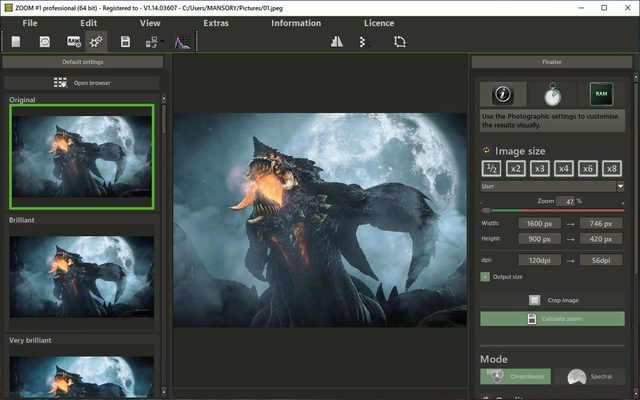Open the Extras menu
Image resolution: width=640 pixels, height=400 pixels.
click(216, 22)
